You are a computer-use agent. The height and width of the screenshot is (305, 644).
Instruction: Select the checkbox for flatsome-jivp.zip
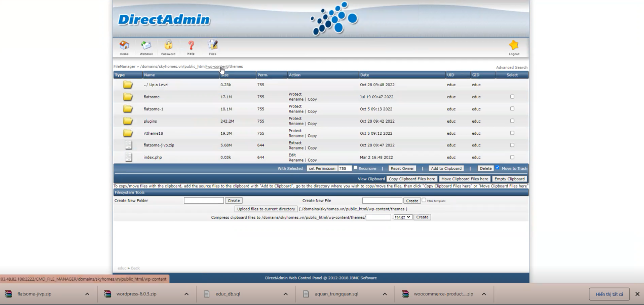(512, 145)
